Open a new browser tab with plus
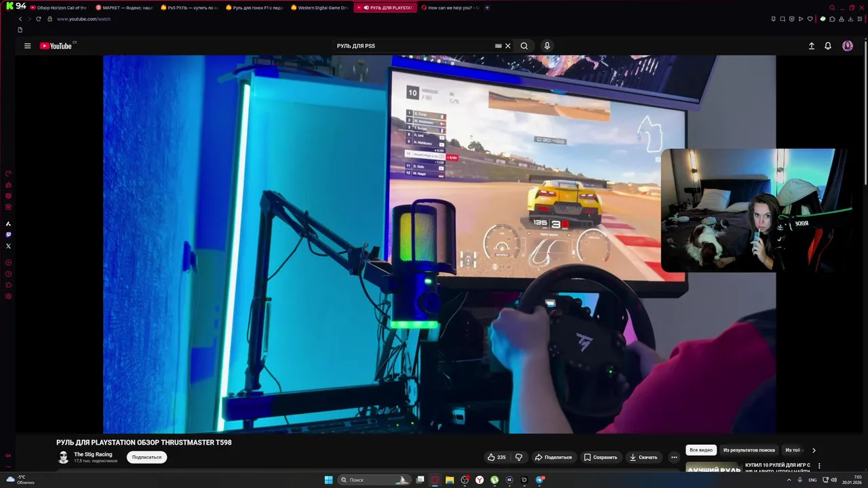 487,7
